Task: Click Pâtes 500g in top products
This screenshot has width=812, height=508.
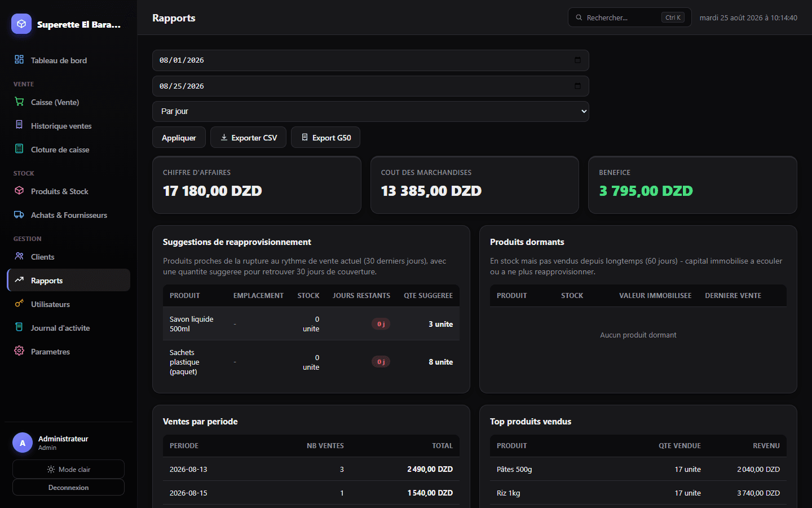Action: [x=514, y=469]
